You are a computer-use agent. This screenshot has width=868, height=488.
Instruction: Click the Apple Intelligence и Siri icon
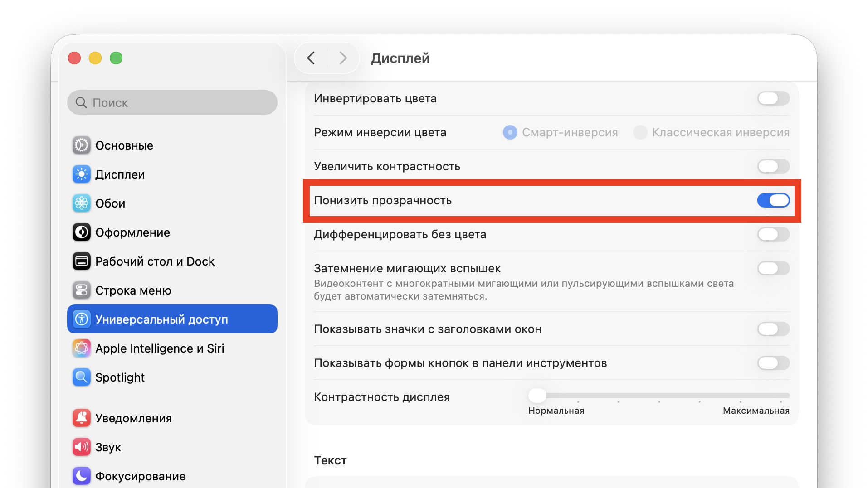click(x=82, y=348)
